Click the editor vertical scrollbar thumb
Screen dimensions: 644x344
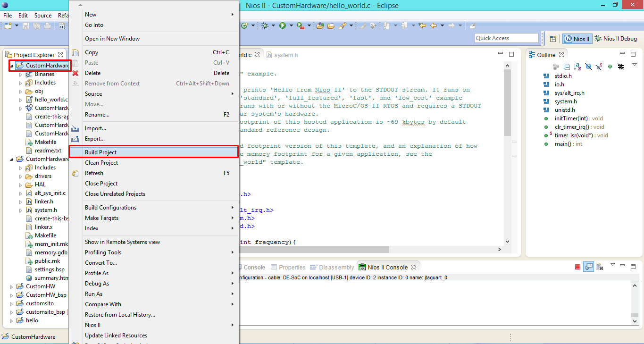tap(507, 102)
